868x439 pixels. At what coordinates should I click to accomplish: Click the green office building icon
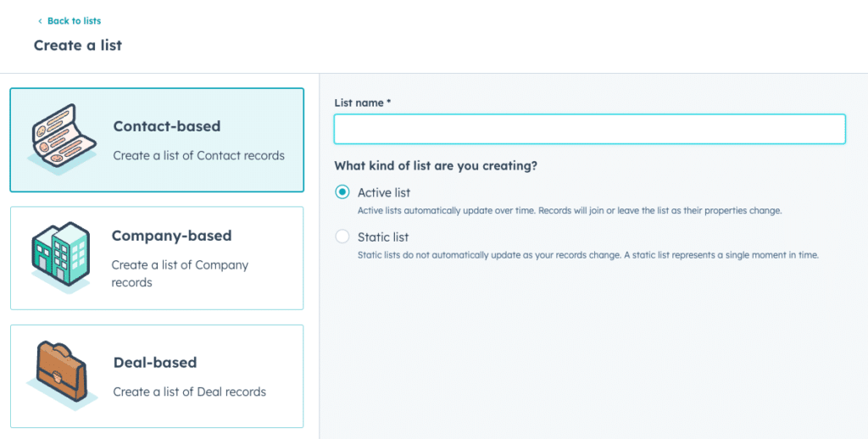61,258
